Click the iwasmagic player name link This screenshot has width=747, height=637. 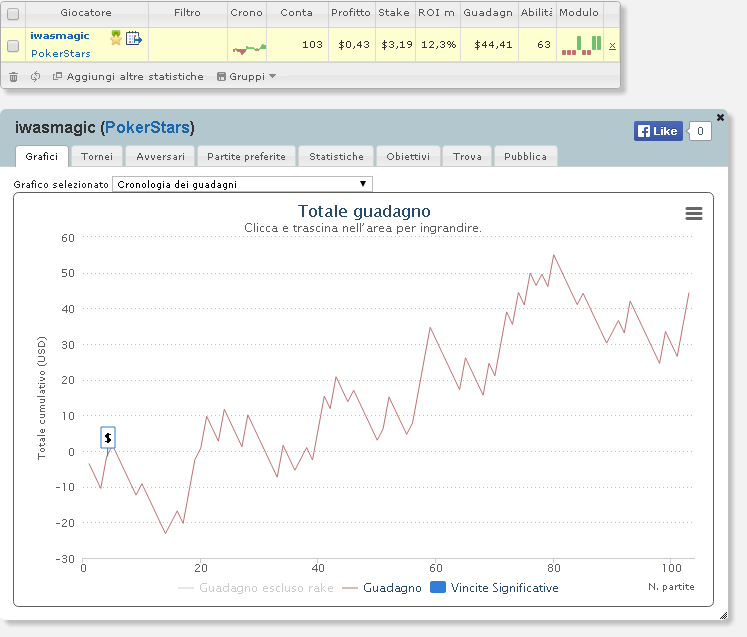(60, 36)
